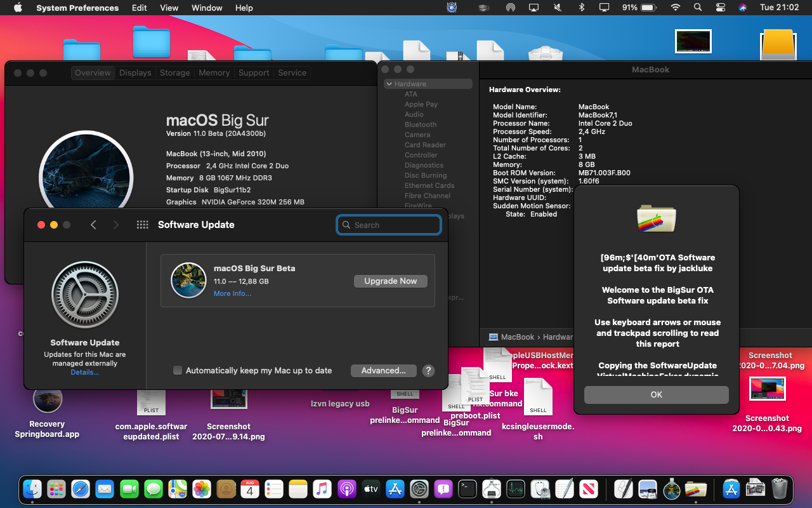Select the Camera item in sidebar
Image resolution: width=812 pixels, height=508 pixels.
[x=417, y=135]
